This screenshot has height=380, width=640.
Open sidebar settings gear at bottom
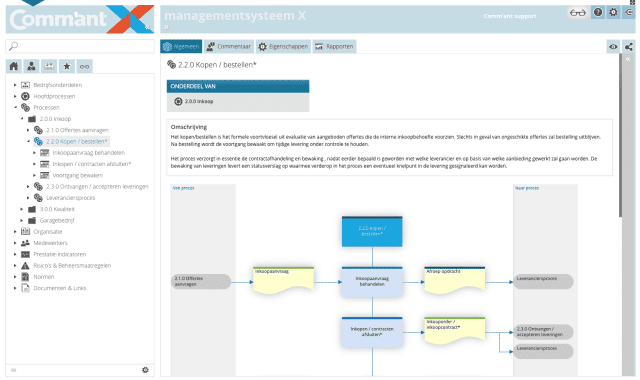[x=145, y=370]
